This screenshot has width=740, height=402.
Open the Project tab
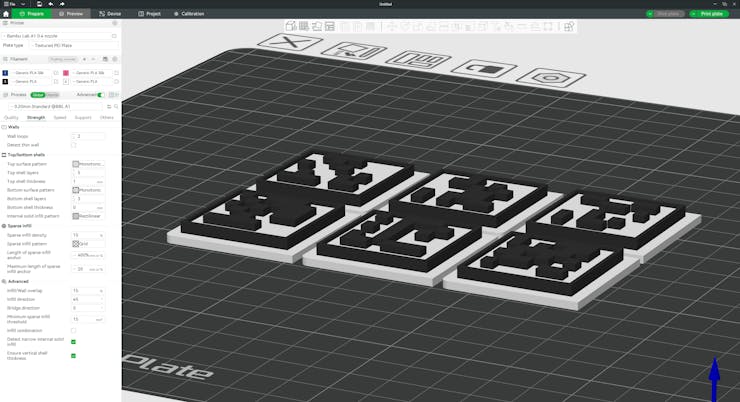coord(149,14)
